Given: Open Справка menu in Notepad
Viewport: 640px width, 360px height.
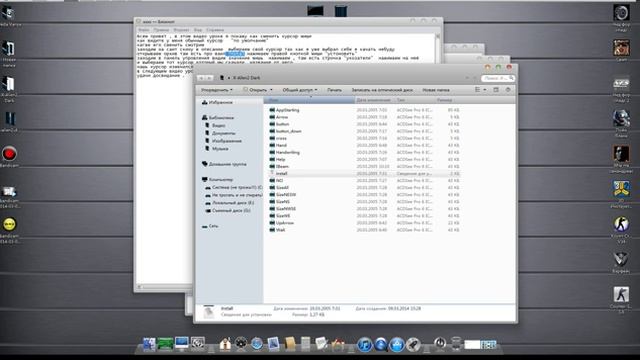Looking at the screenshot, I should 215,30.
